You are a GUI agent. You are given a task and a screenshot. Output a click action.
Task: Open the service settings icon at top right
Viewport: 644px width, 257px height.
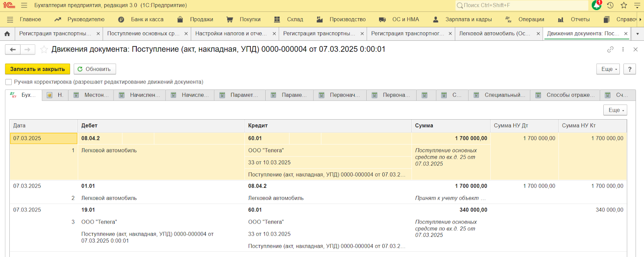(637, 5)
